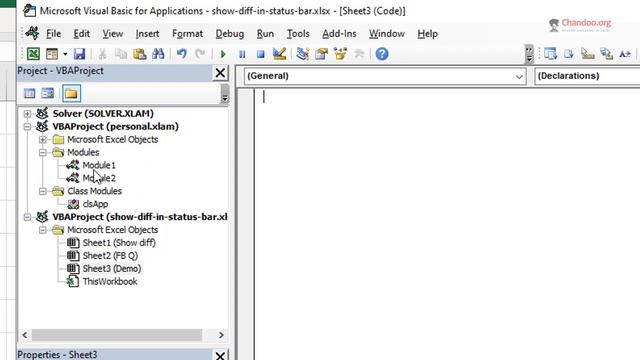The width and height of the screenshot is (640, 360).
Task: Toggle Folders view in Project pane
Action: (x=71, y=93)
